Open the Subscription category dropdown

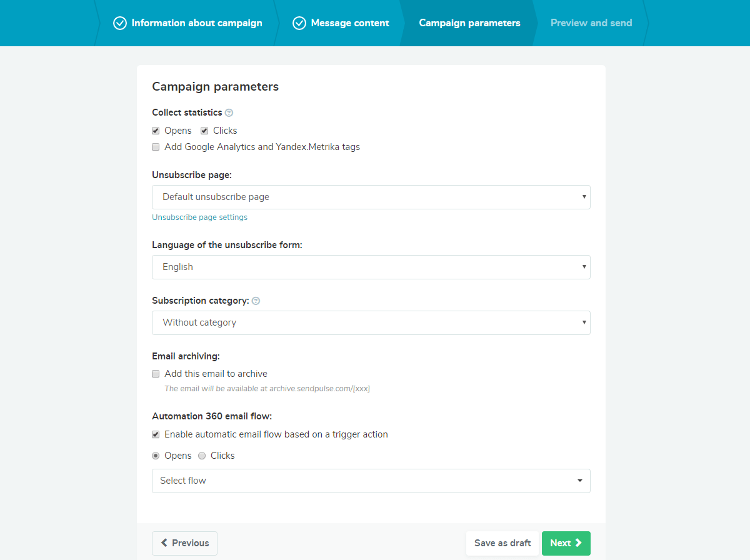371,322
